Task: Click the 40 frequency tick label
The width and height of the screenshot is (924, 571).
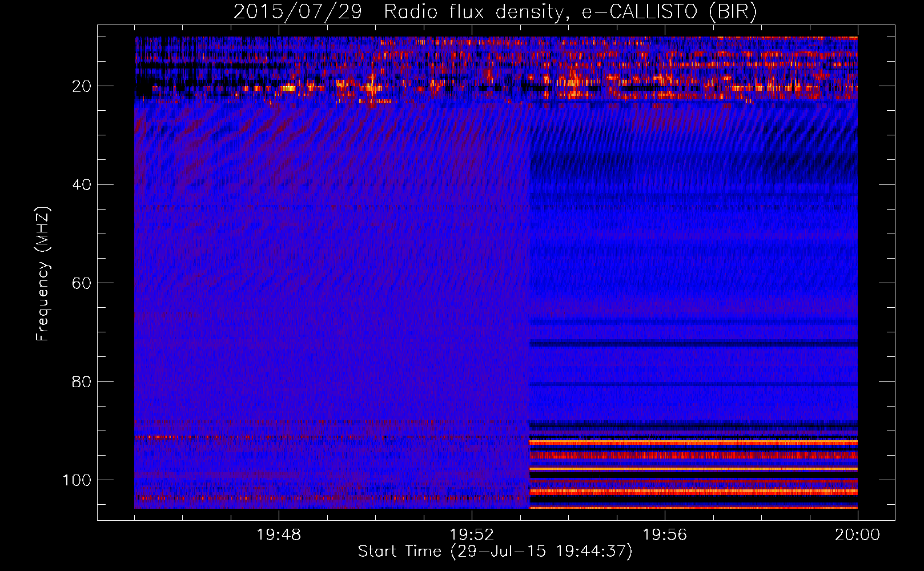Action: tap(82, 184)
